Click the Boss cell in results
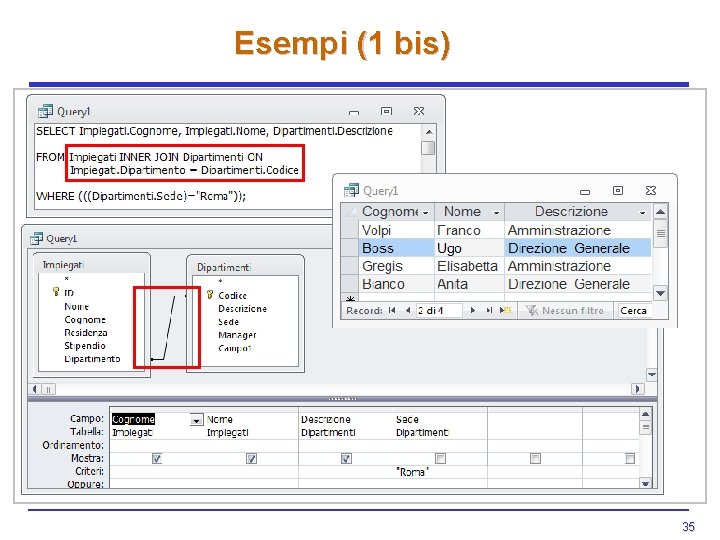Viewport: 720px width, 540px height. coord(396,248)
